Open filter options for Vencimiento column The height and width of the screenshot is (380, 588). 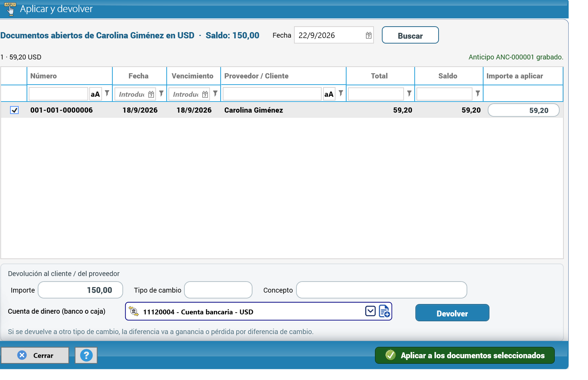point(215,93)
